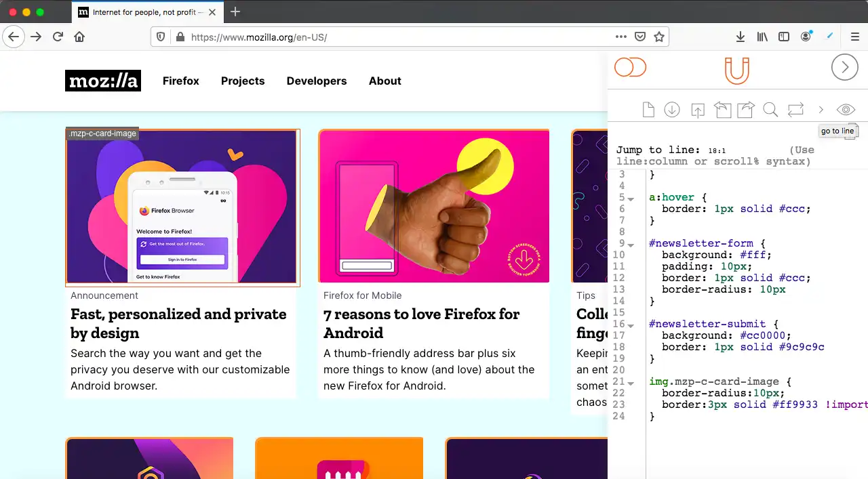Open the Firefox Account avatar icon
Image resolution: width=868 pixels, height=479 pixels.
pyautogui.click(x=806, y=37)
